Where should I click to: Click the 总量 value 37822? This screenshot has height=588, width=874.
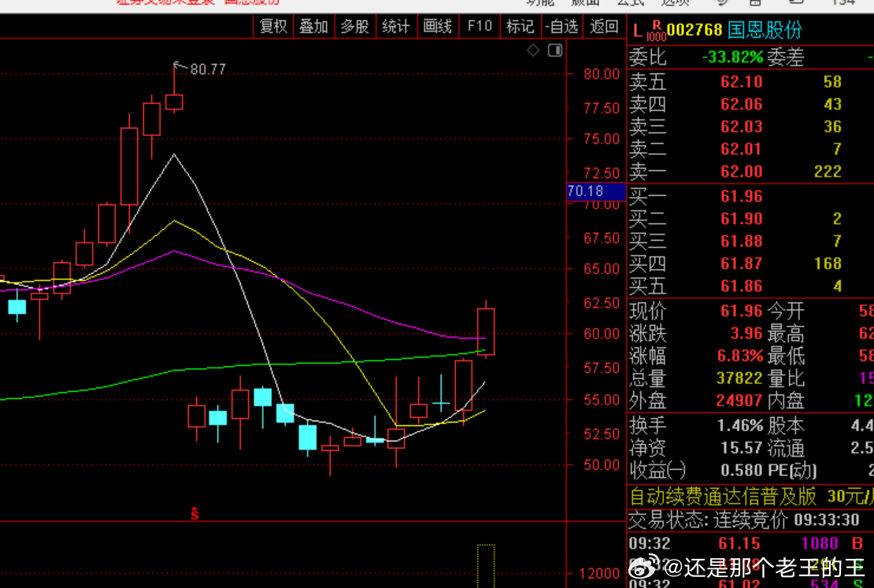pos(739,379)
